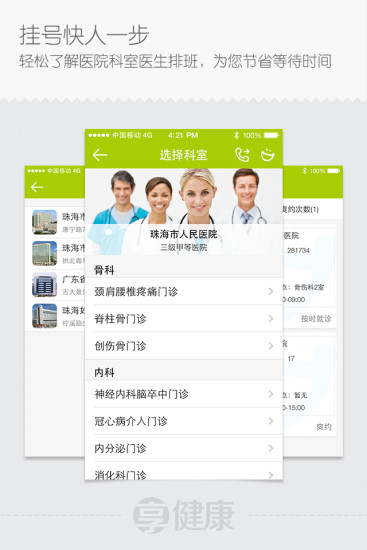This screenshot has width=367, height=550.
Task: Select the first hospital building thumbnail
Action: [x=45, y=222]
